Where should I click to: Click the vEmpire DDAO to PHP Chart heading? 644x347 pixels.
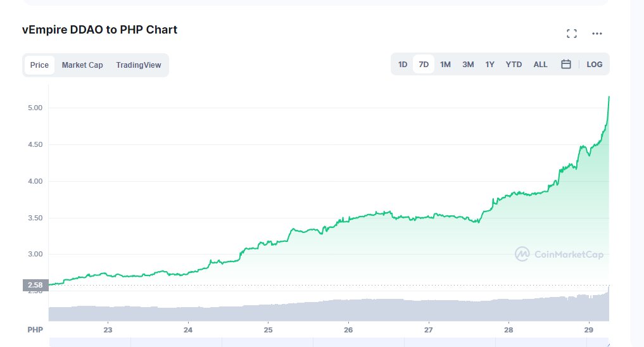coord(100,30)
